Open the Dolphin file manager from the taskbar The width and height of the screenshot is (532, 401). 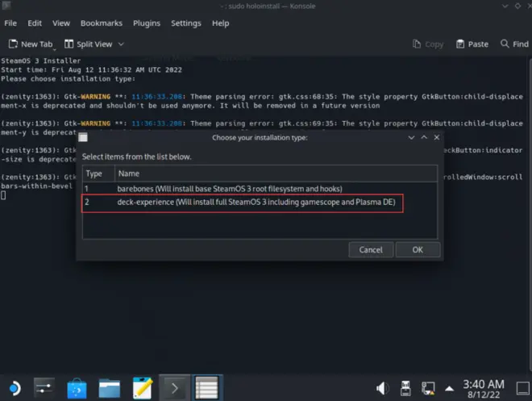[110, 388]
